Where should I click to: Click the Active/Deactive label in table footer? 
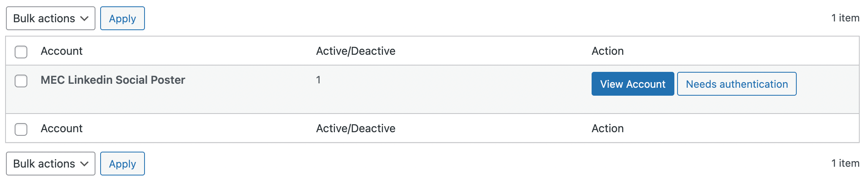pyautogui.click(x=356, y=128)
